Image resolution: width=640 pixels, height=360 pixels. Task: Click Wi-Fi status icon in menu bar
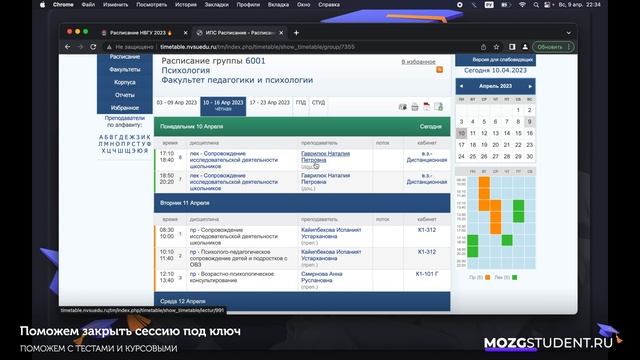tap(522, 5)
